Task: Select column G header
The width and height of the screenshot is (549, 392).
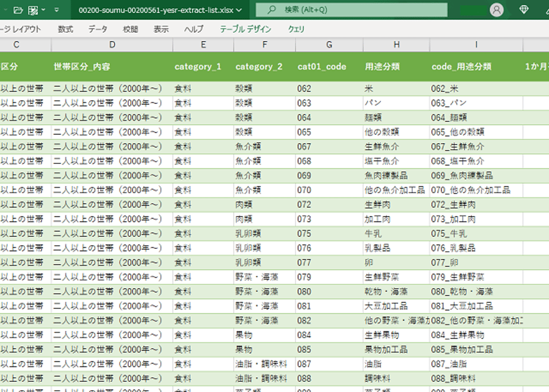Action: [329, 45]
